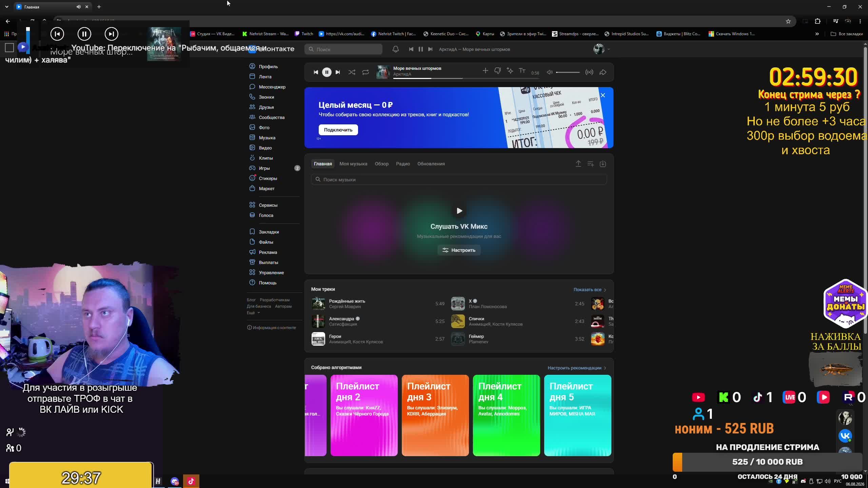The width and height of the screenshot is (868, 488).
Task: Expand the Ещё footer menu
Action: (253, 313)
